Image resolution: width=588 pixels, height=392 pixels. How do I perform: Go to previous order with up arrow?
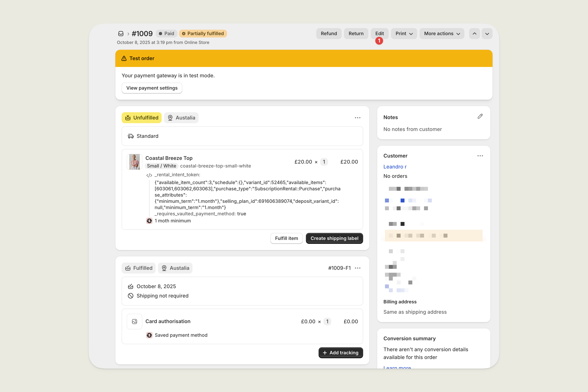(474, 34)
